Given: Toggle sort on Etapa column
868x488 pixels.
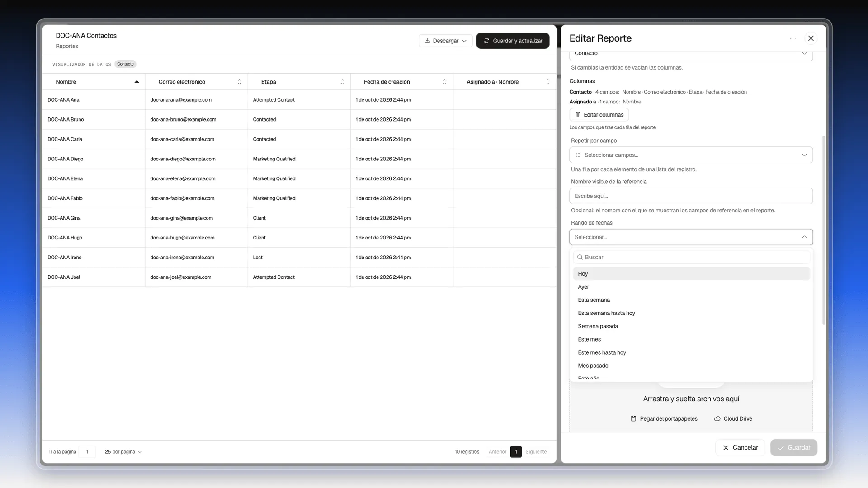Looking at the screenshot, I should coord(342,82).
